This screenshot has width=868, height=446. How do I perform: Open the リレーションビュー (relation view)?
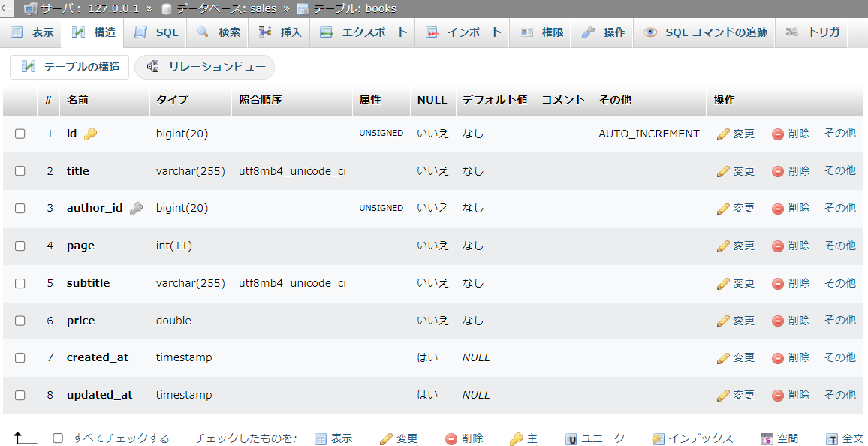[205, 67]
